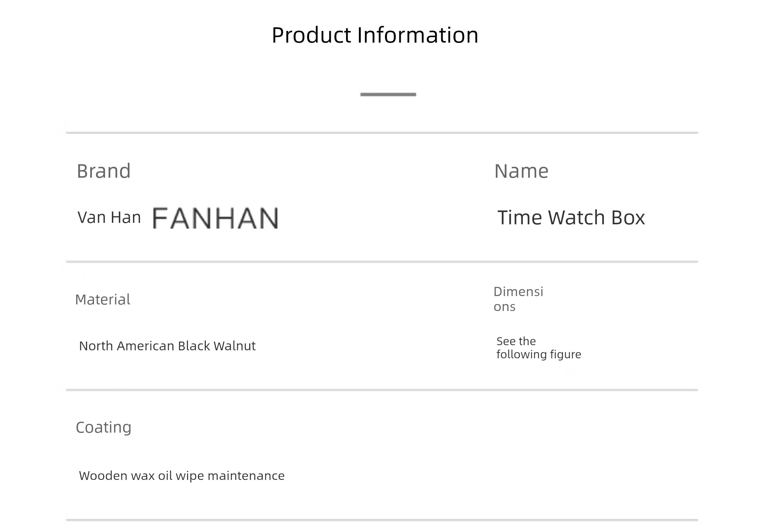Click the short gray divider under heading
The height and width of the screenshot is (532, 764).
pos(388,95)
